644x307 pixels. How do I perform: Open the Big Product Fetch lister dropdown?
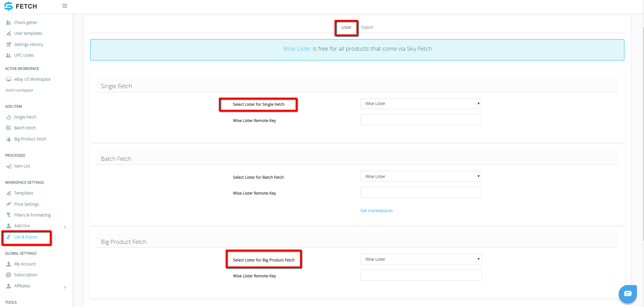coord(421,259)
